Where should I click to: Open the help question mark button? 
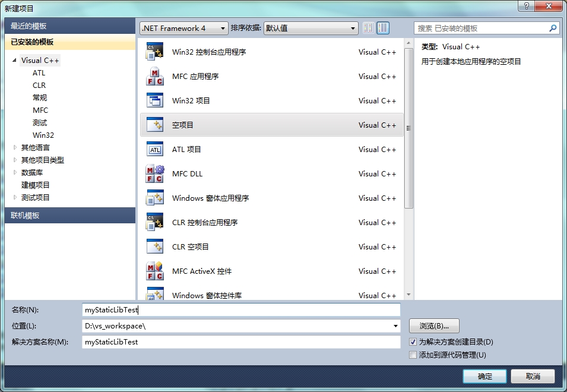click(527, 6)
